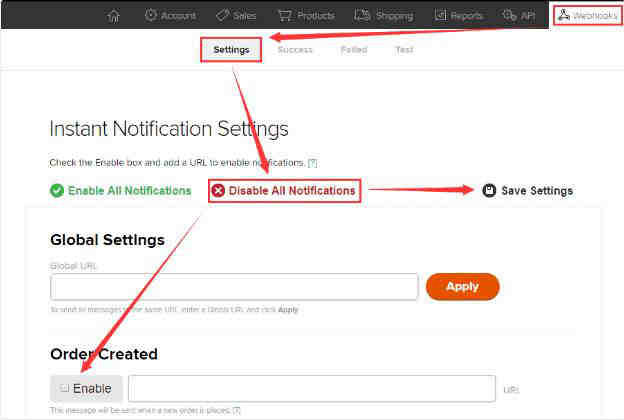Focus the Global URL input field

(234, 287)
